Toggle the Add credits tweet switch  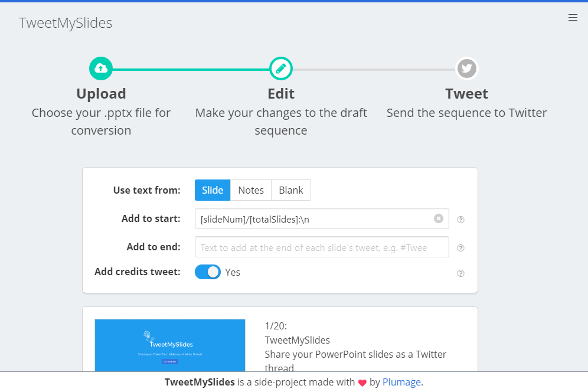point(208,272)
